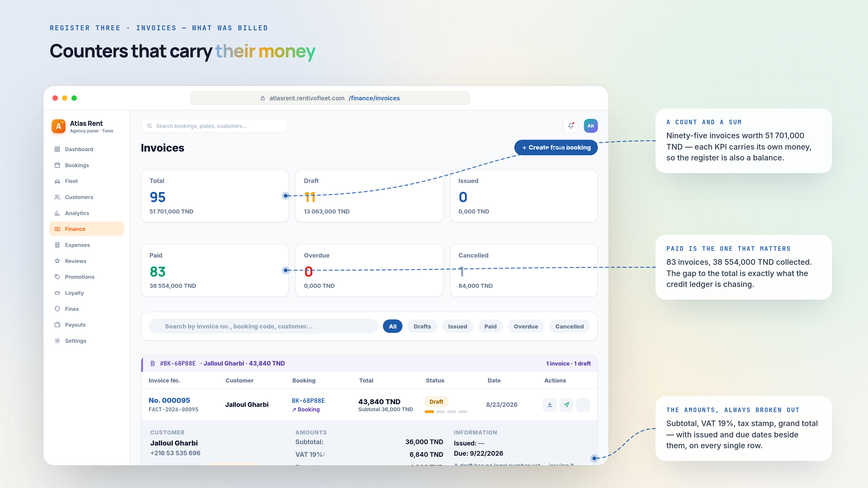Open Dashboard via its grid icon
This screenshot has width=868, height=488.
(x=57, y=149)
